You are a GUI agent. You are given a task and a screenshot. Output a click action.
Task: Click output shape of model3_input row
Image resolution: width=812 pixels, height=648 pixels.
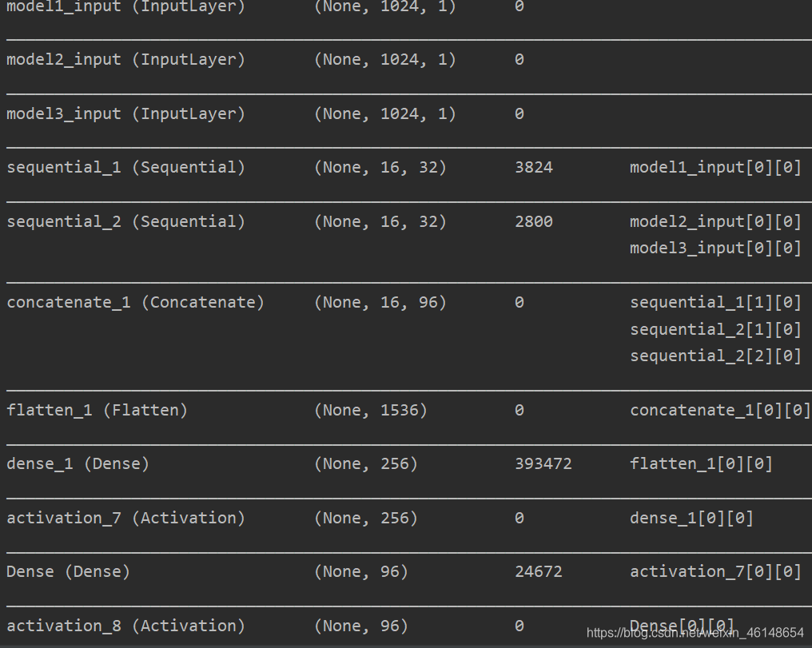384,113
